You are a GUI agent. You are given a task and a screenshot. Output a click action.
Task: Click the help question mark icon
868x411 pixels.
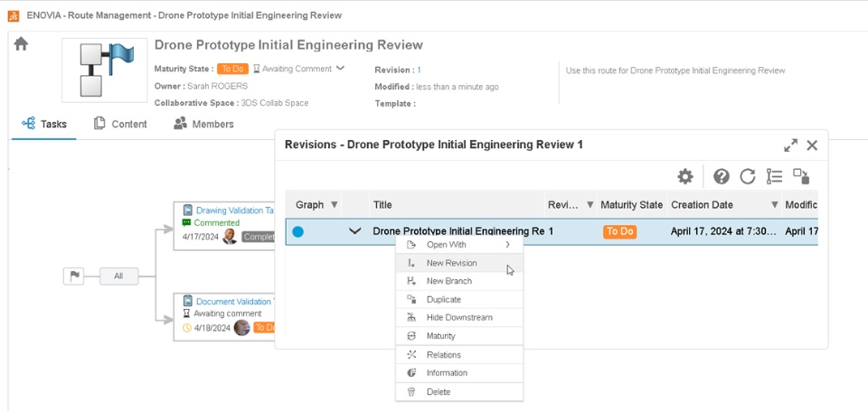coord(721,176)
